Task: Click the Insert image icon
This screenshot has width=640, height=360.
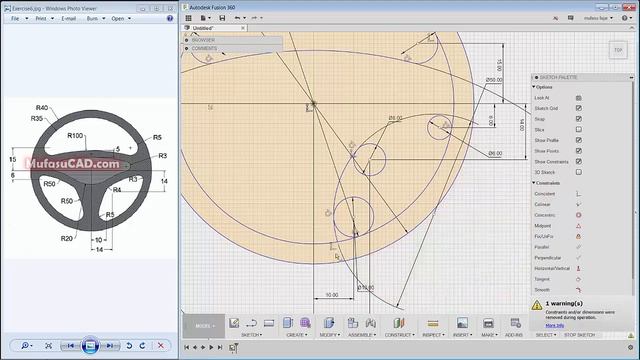Action: [x=462, y=323]
